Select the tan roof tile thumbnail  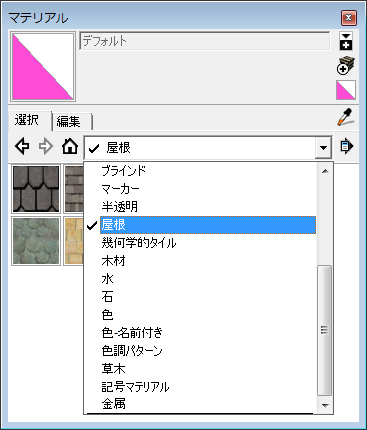tap(74, 241)
